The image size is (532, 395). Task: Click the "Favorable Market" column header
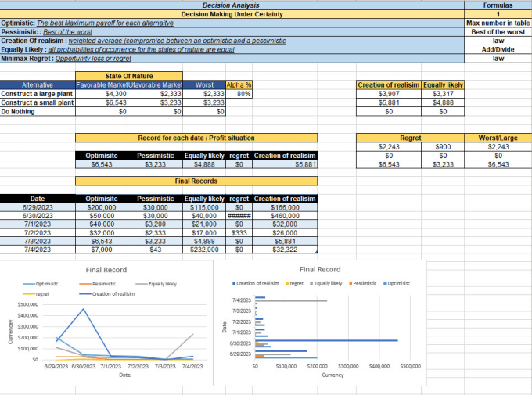pos(102,84)
